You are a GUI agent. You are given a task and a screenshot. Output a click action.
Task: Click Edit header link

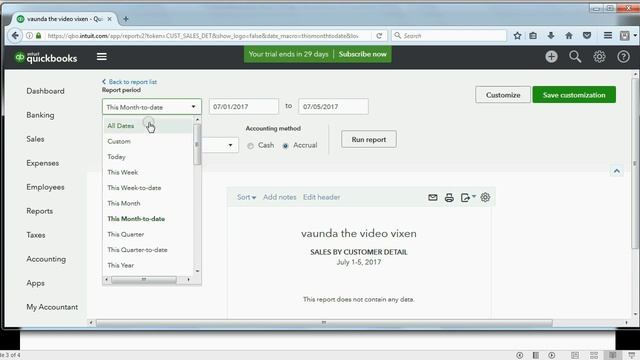coord(321,197)
